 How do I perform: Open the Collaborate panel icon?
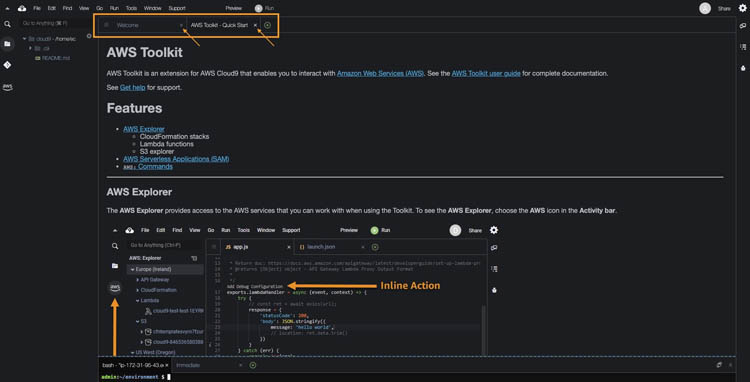742,25
